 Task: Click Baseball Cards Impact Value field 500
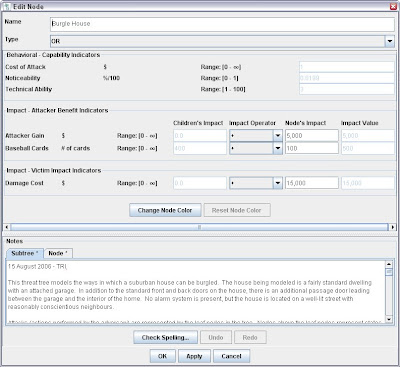(368, 148)
